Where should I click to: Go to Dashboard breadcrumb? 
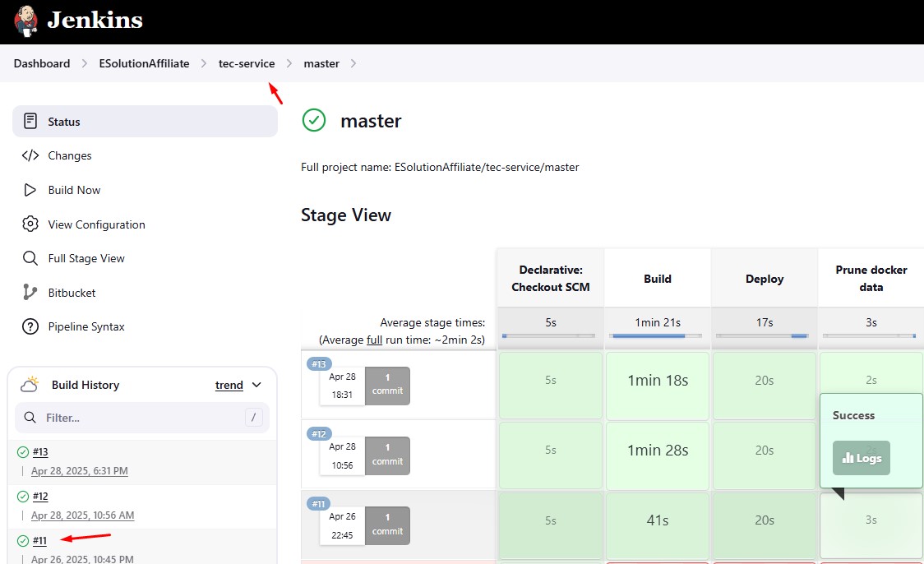click(42, 63)
